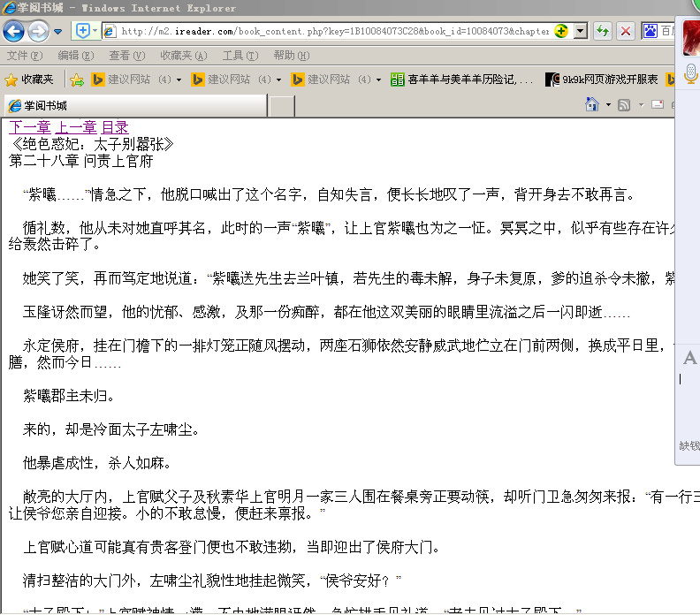
Task: Open the first 建议网站 (4) bookmark
Action: tap(131, 80)
